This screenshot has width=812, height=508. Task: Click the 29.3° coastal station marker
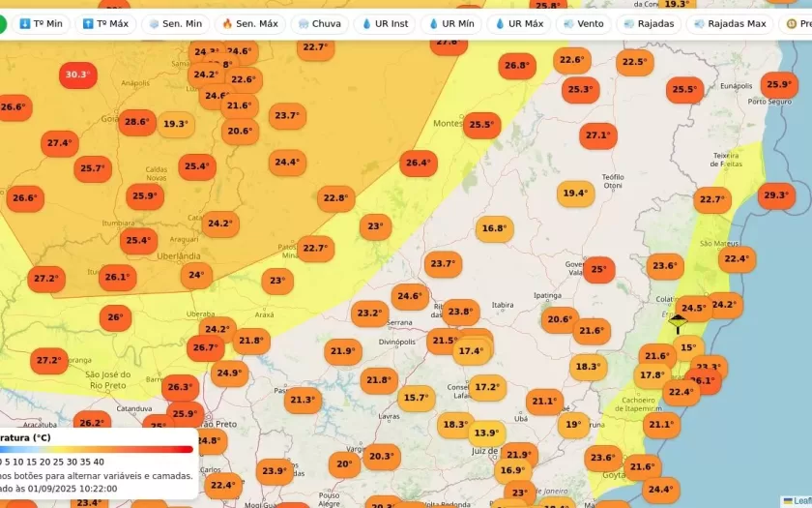coord(776,195)
